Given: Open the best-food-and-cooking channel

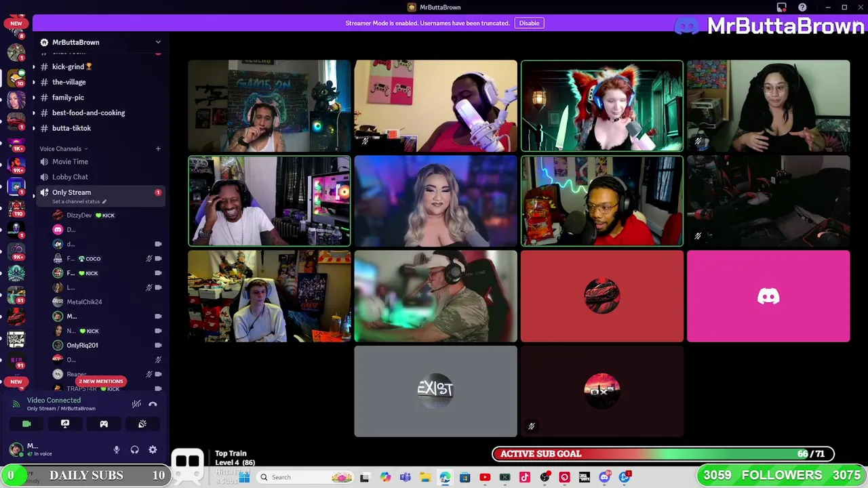Looking at the screenshot, I should click(x=88, y=113).
